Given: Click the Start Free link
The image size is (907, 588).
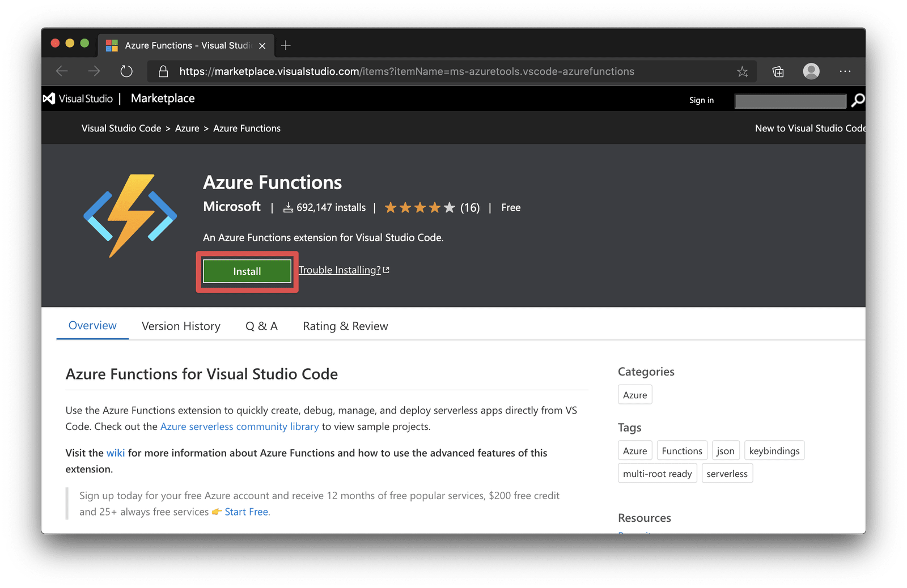Looking at the screenshot, I should [x=247, y=512].
